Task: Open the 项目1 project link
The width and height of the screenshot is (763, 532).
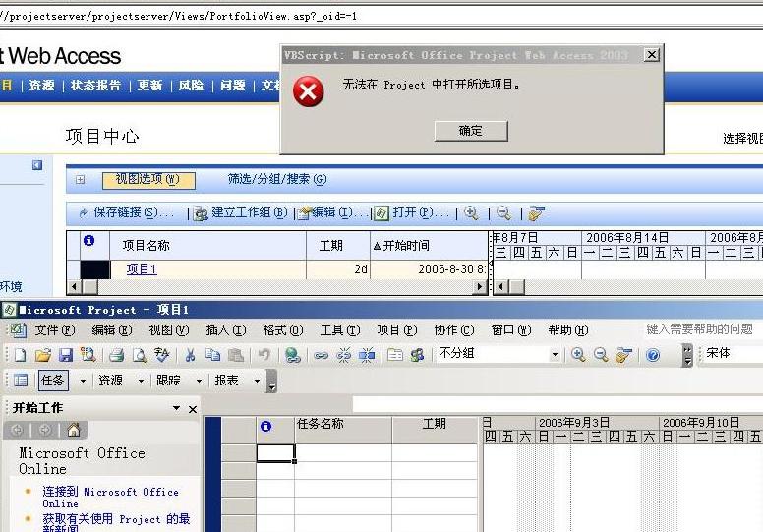Action: [x=141, y=269]
